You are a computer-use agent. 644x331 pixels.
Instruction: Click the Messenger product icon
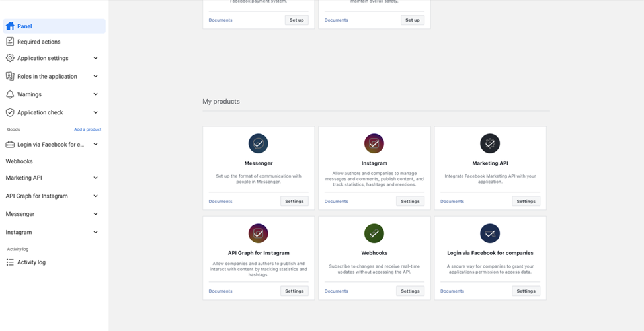coord(258,143)
